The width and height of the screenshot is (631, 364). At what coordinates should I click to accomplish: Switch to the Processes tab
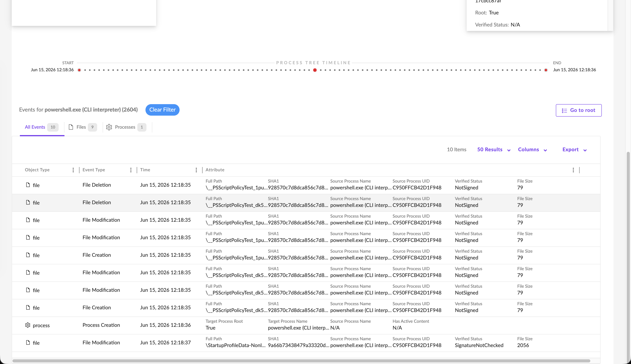pos(126,127)
